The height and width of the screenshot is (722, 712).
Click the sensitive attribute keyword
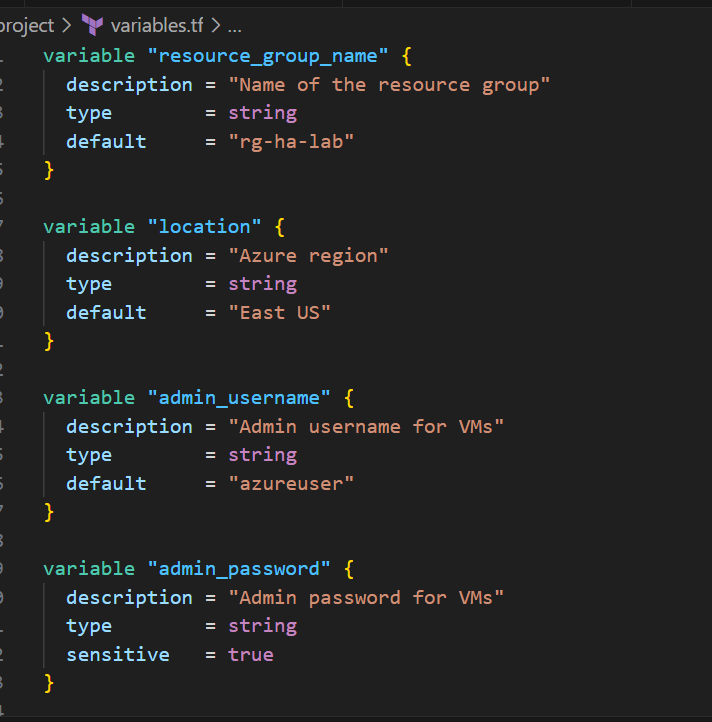click(117, 655)
